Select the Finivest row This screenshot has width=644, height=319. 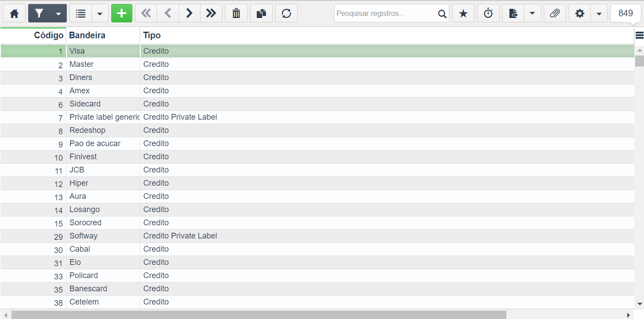pos(317,157)
